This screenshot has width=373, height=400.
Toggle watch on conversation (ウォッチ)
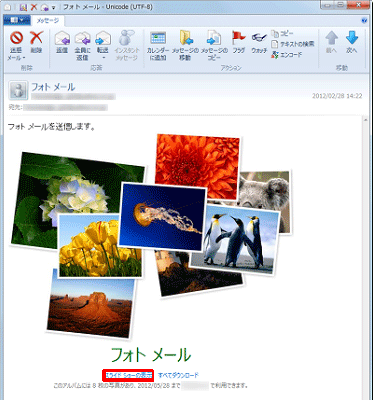pyautogui.click(x=259, y=43)
